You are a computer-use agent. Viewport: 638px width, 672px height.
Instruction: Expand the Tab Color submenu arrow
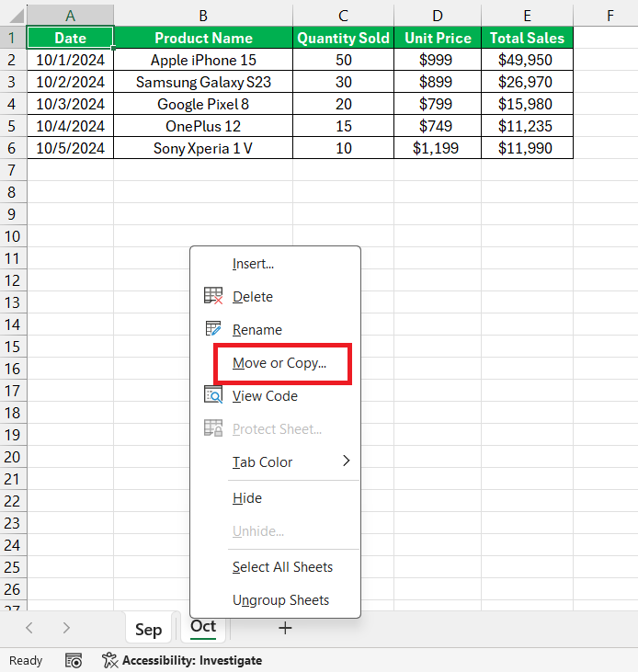[347, 461]
